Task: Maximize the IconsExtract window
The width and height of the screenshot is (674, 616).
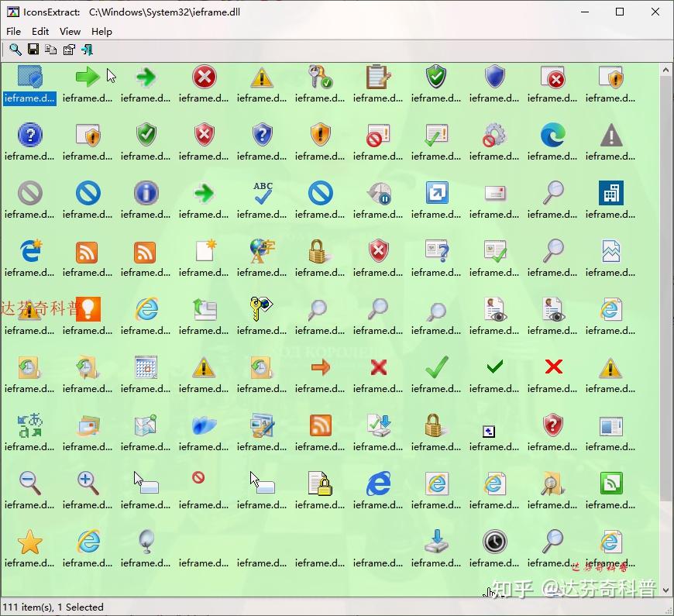Action: tap(620, 12)
